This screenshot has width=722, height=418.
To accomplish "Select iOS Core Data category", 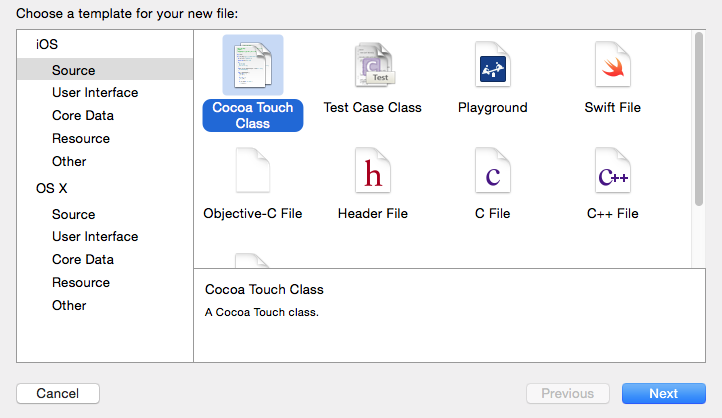I will (81, 116).
